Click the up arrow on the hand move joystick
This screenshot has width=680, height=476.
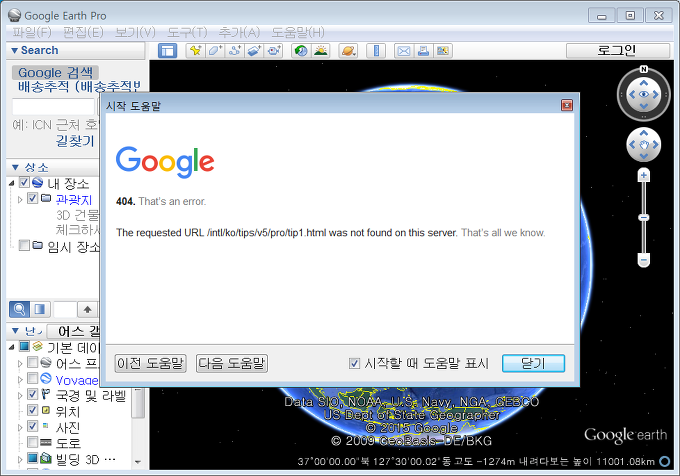644,133
